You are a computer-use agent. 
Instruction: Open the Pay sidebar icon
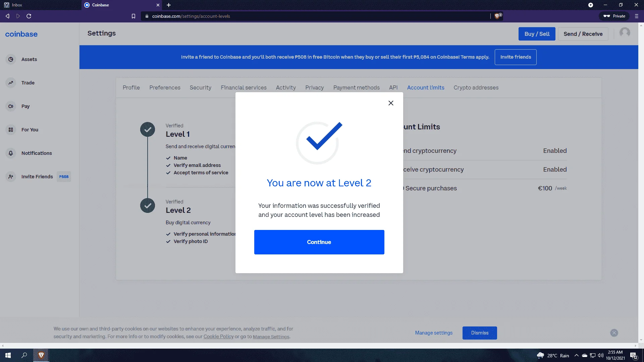pyautogui.click(x=11, y=106)
